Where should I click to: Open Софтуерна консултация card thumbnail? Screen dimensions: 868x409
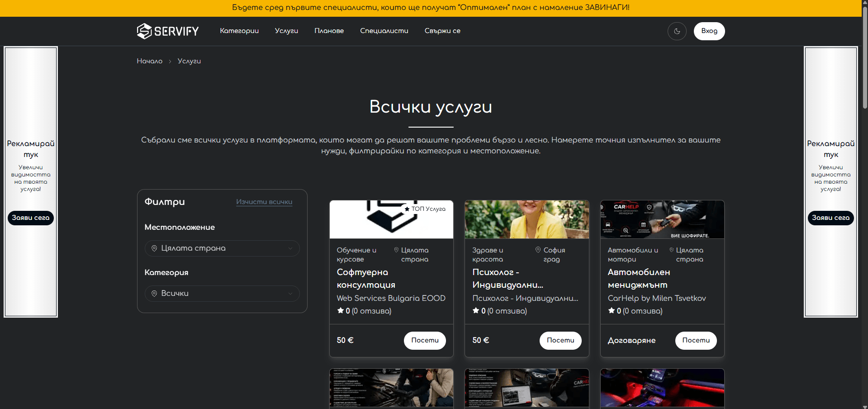point(391,219)
